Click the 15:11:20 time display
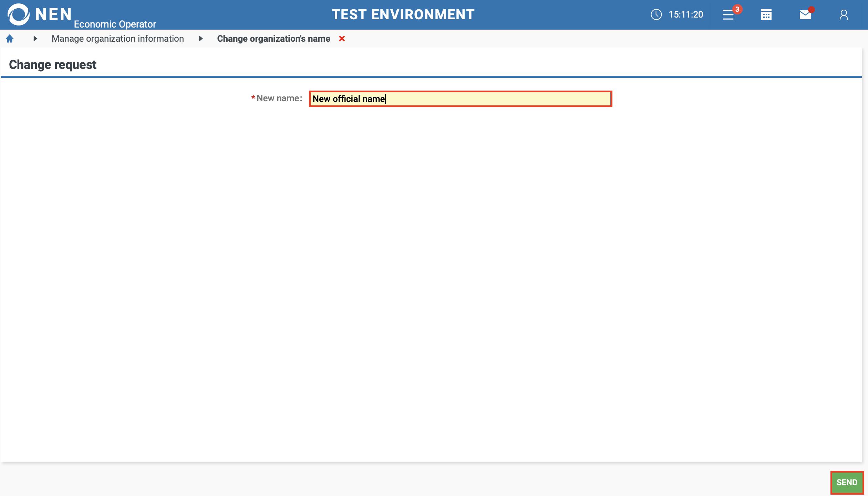Image resolution: width=868 pixels, height=496 pixels. coord(686,14)
